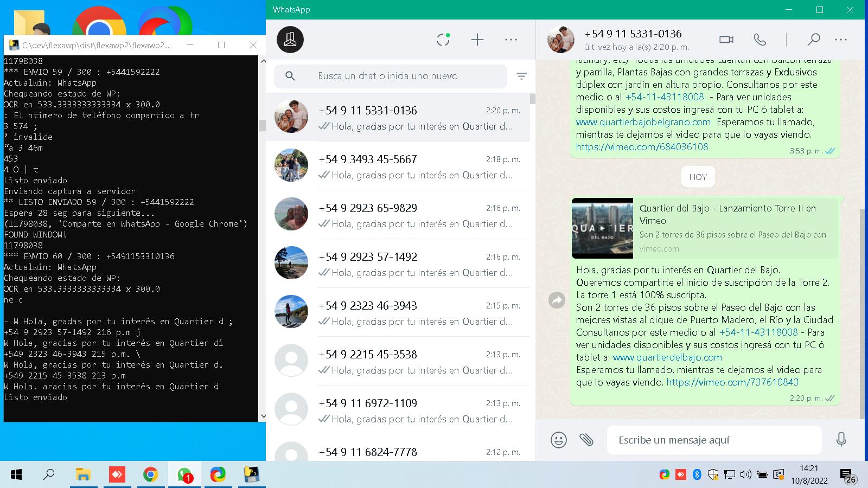868x488 pixels.
Task: Open chat with +54 9 11 6972-1109
Action: [398, 410]
